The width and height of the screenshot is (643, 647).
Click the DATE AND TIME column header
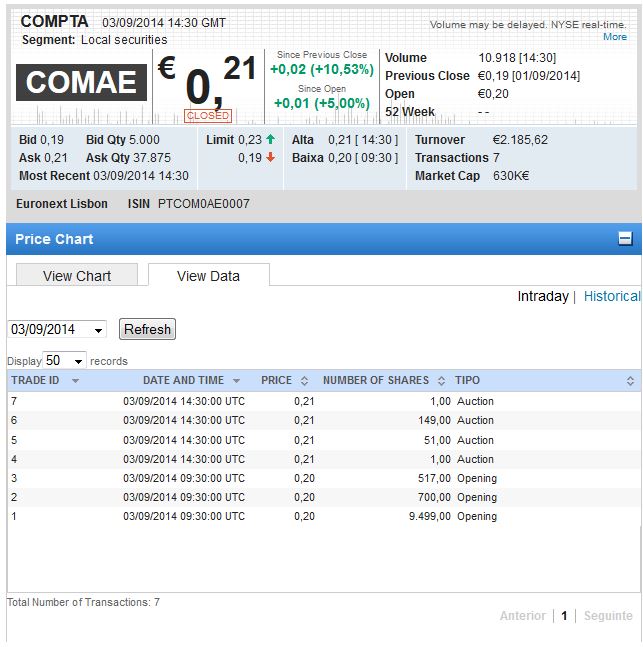pyautogui.click(x=183, y=380)
